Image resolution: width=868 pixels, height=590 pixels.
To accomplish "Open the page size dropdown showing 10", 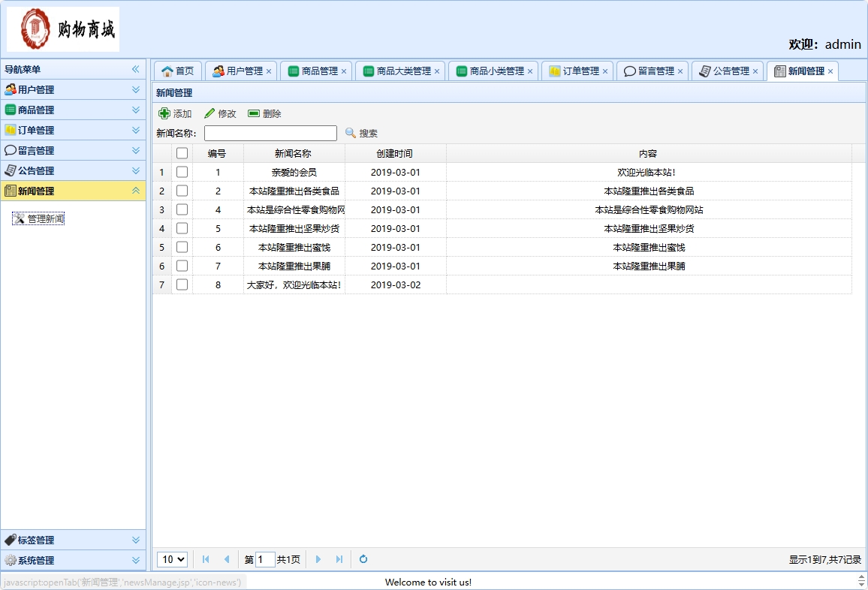I will (x=172, y=559).
